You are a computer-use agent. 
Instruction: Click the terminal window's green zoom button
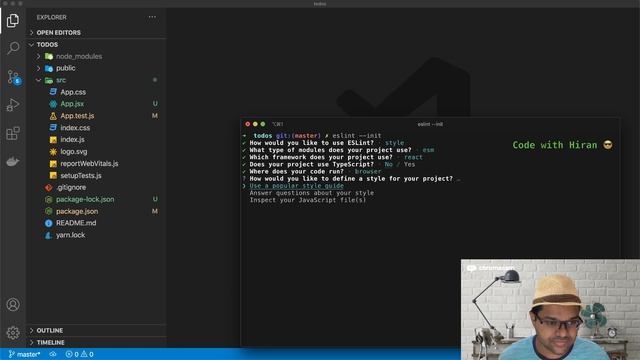[x=263, y=124]
